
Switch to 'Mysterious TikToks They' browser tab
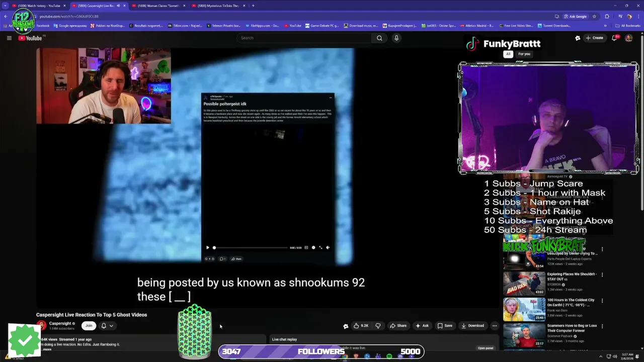click(x=218, y=6)
